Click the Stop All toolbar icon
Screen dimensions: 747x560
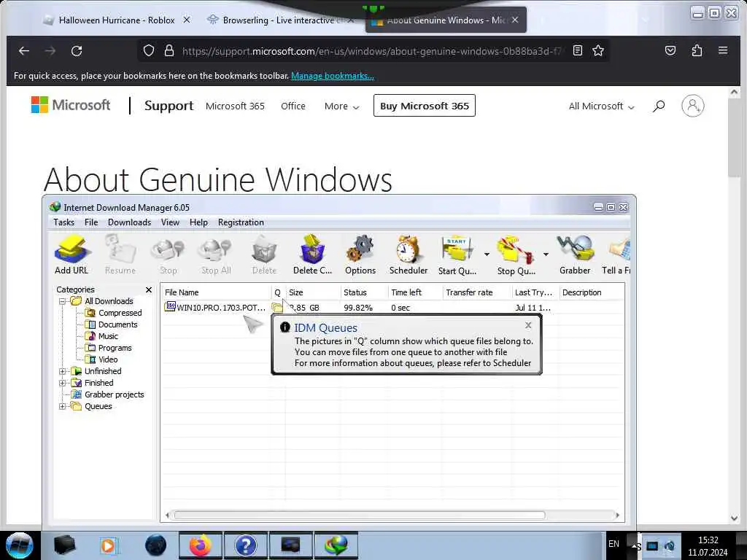[216, 254]
